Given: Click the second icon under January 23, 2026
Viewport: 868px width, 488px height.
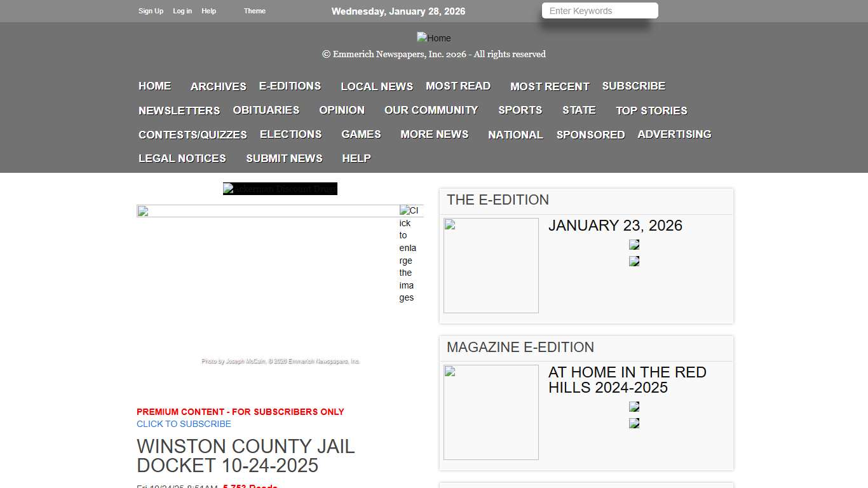Looking at the screenshot, I should point(634,261).
